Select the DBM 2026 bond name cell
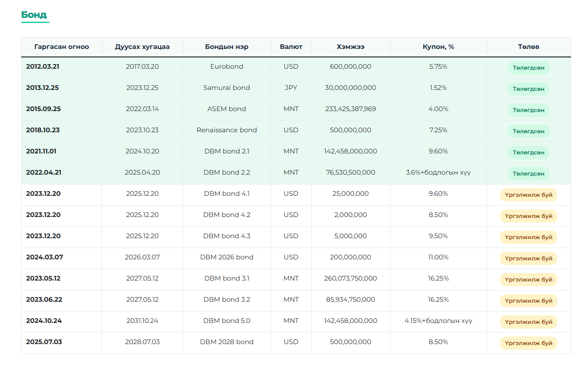 (x=226, y=257)
